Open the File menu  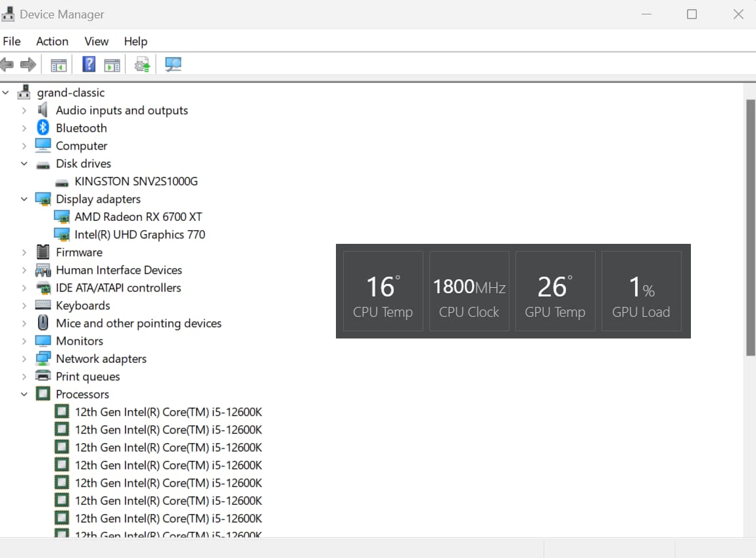click(12, 41)
